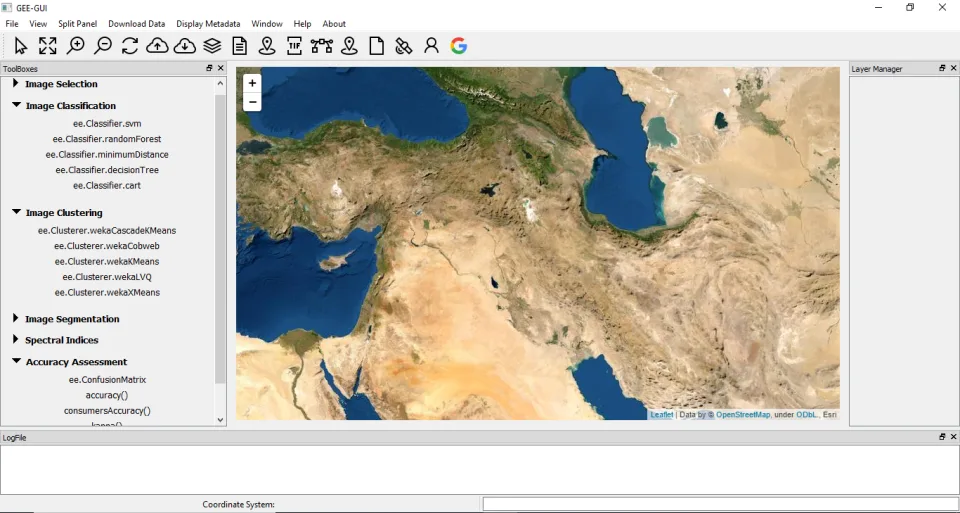Image resolution: width=960 pixels, height=513 pixels.
Task: Click the cloud upload icon
Action: point(157,46)
